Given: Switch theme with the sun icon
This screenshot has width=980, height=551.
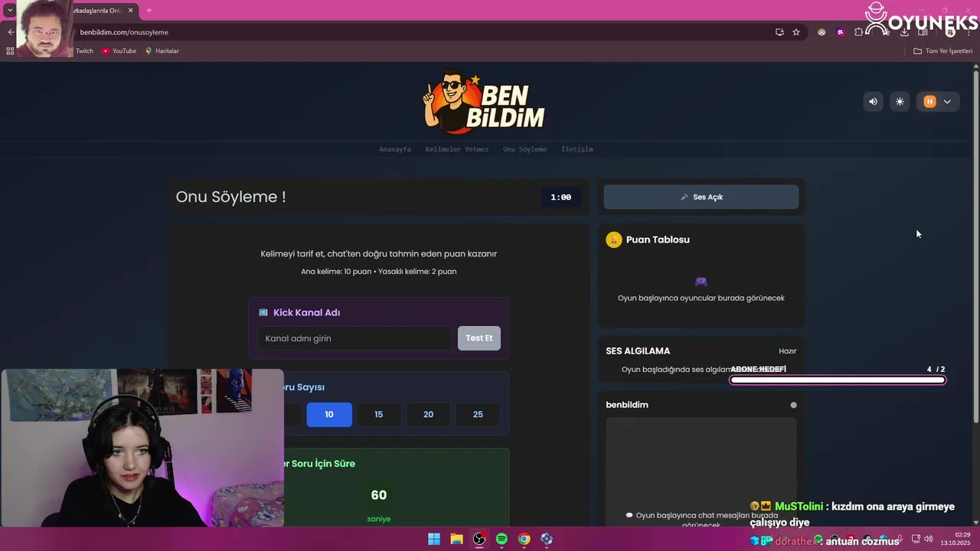Looking at the screenshot, I should [x=900, y=102].
